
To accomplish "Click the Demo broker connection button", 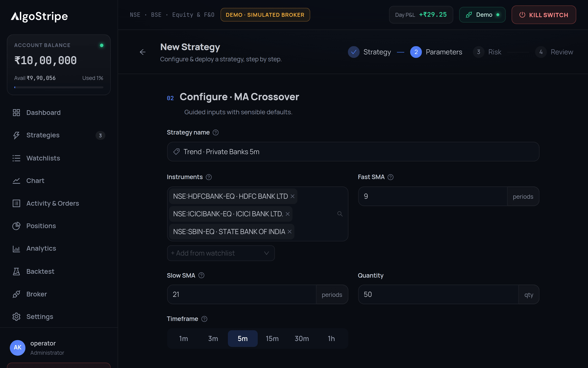I will point(482,15).
